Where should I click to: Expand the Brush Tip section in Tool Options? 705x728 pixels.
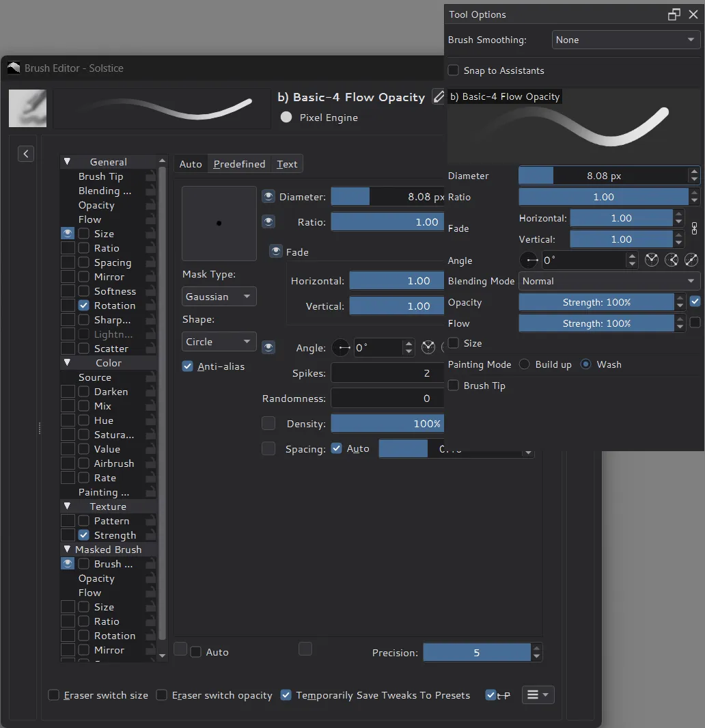click(x=454, y=386)
